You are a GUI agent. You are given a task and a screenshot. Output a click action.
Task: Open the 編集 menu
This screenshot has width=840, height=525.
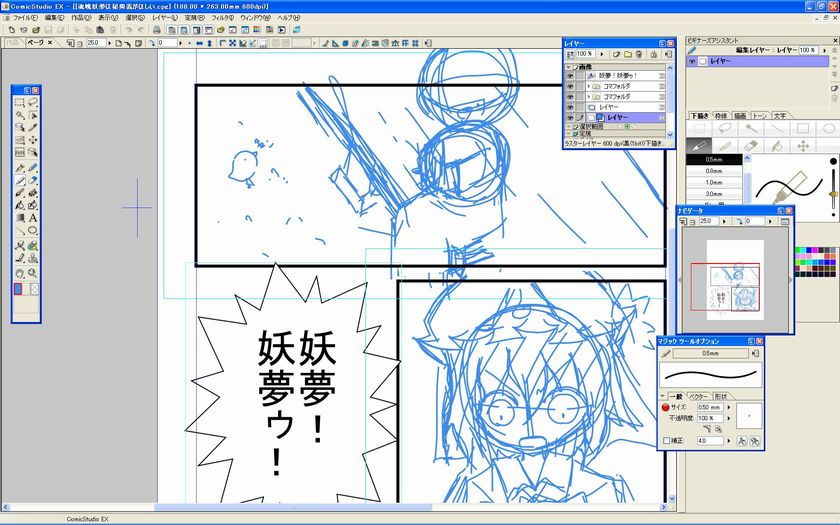[x=55, y=18]
